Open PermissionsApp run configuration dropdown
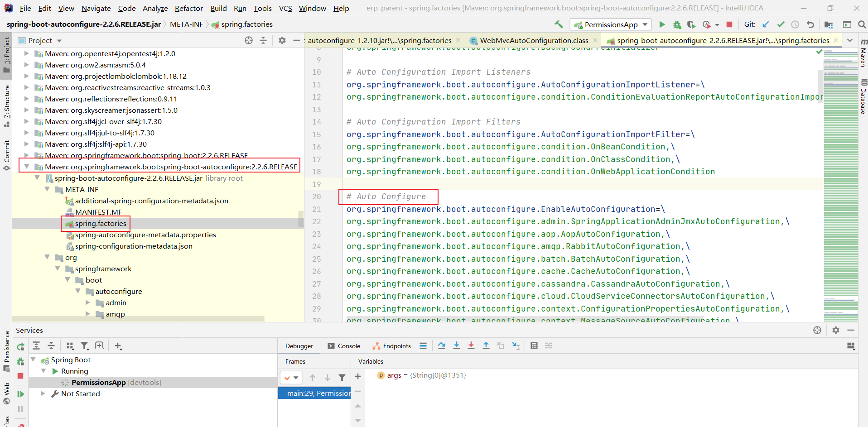This screenshot has width=868, height=427. point(611,24)
